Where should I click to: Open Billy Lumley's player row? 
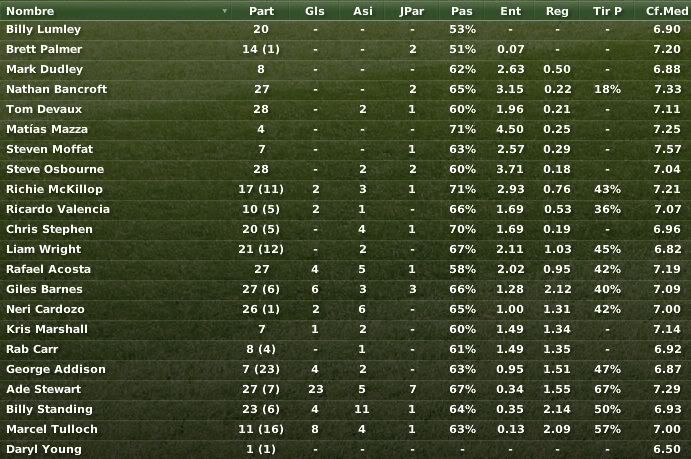click(x=346, y=29)
